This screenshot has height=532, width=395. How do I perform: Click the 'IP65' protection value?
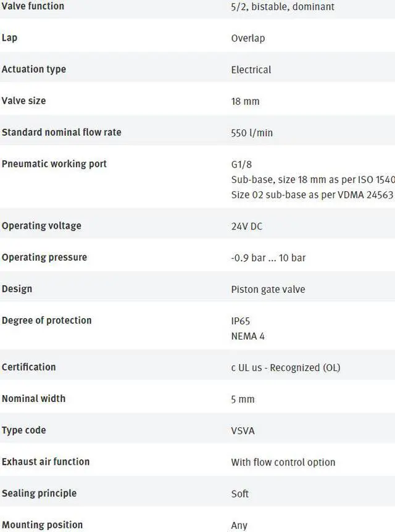point(240,321)
